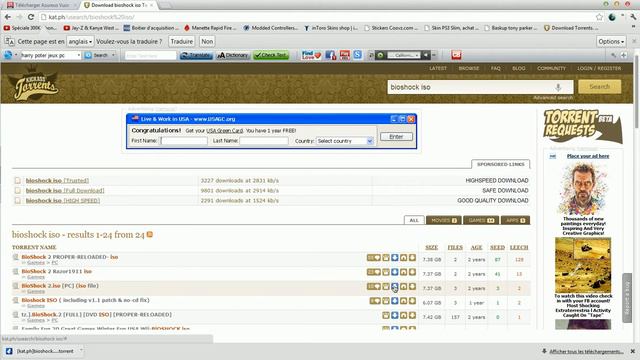Open the radio station dropdown in toolbar
The height and width of the screenshot is (360, 640).
(x=404, y=55)
